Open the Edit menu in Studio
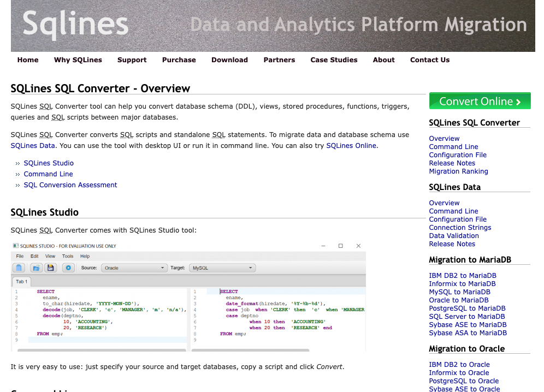The height and width of the screenshot is (392, 544). click(x=34, y=256)
